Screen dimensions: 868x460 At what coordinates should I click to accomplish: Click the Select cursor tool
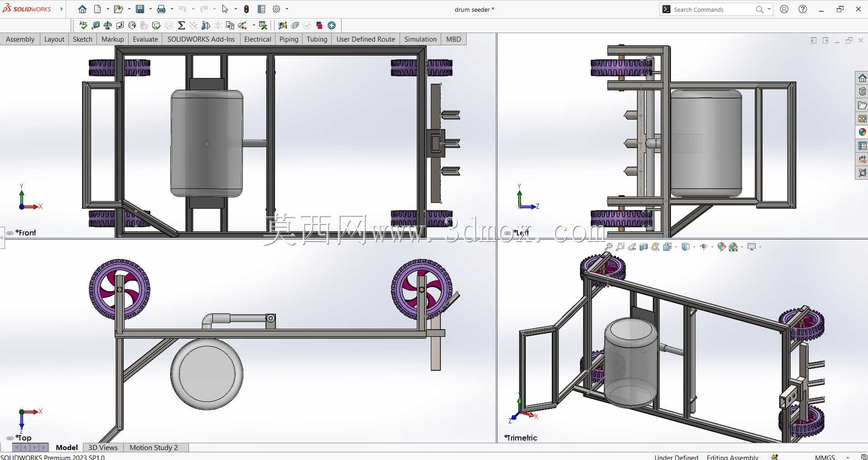click(225, 9)
